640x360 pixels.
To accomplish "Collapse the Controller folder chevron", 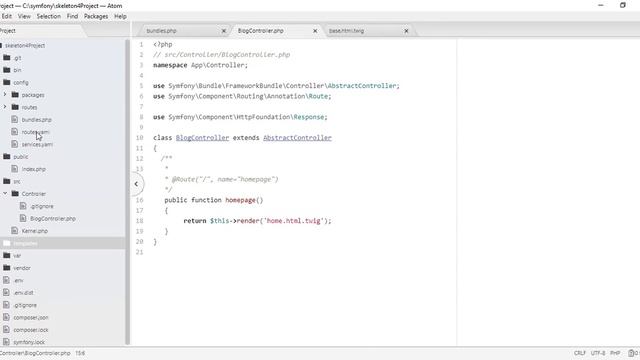I will click(5, 193).
